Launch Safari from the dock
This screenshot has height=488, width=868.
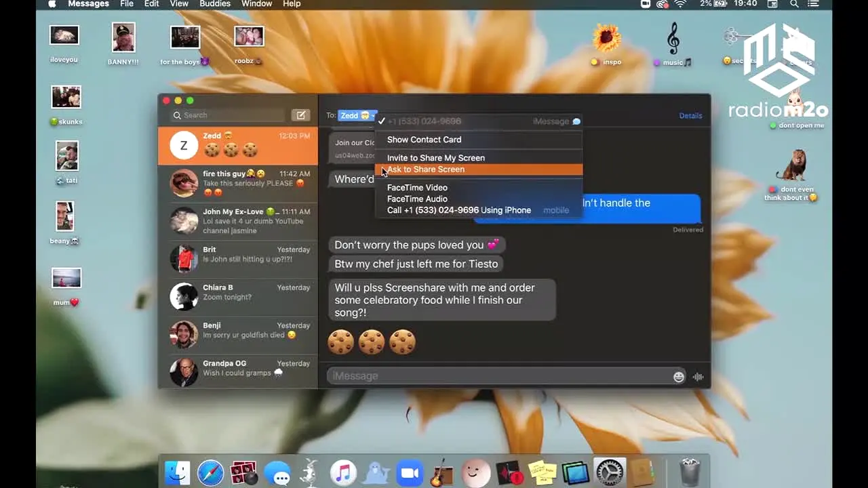point(211,472)
